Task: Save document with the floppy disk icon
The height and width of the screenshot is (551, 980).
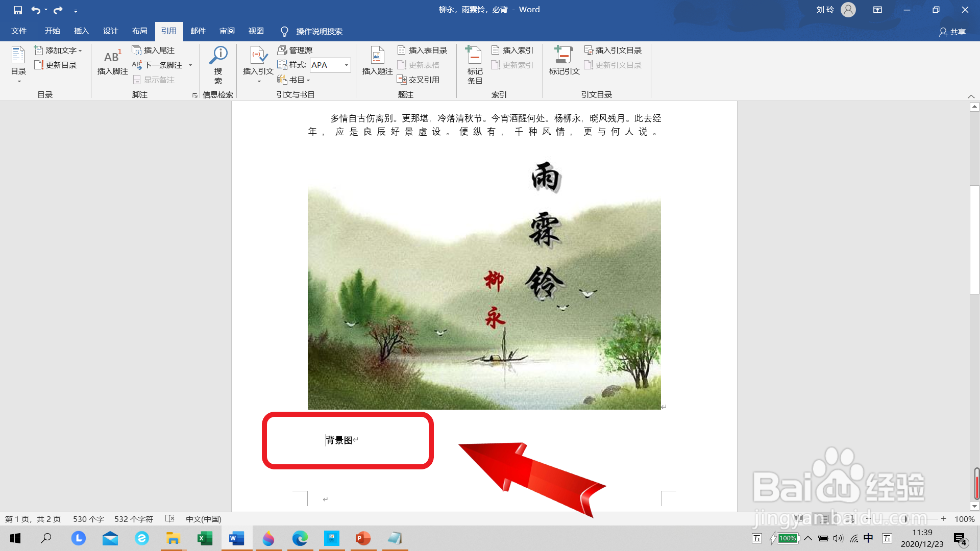Action: coord(18,10)
